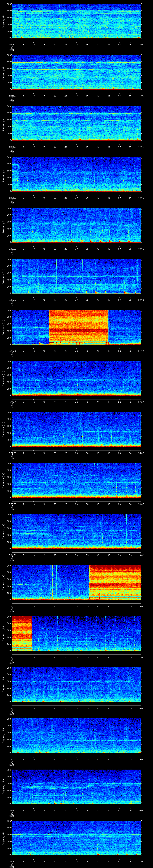The width and height of the screenshot is (153, 868).
Task: Click the 15:20:00 time axis label
Action: click(12, 351)
